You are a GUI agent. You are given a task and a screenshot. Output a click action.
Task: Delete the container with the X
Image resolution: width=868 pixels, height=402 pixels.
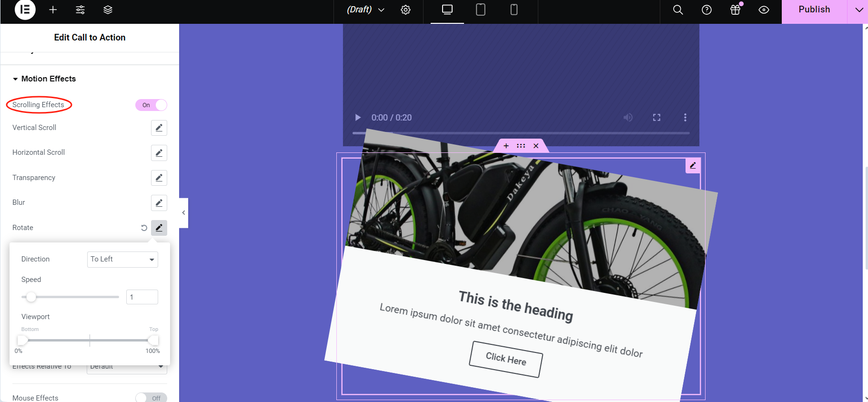[x=536, y=146]
